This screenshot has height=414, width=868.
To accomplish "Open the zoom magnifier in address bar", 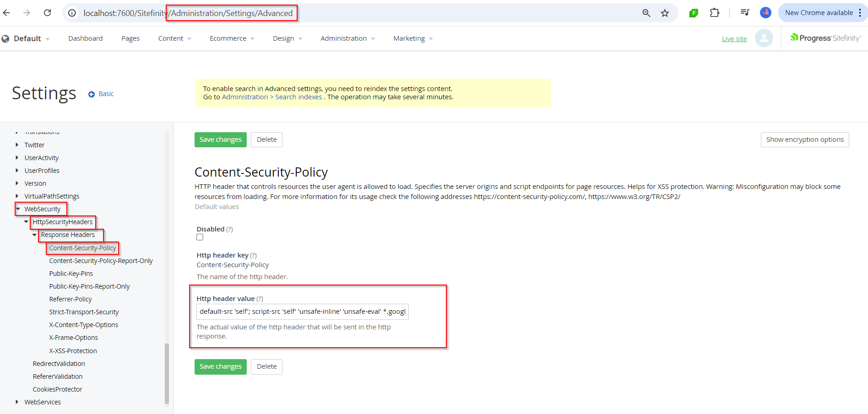I will point(646,13).
